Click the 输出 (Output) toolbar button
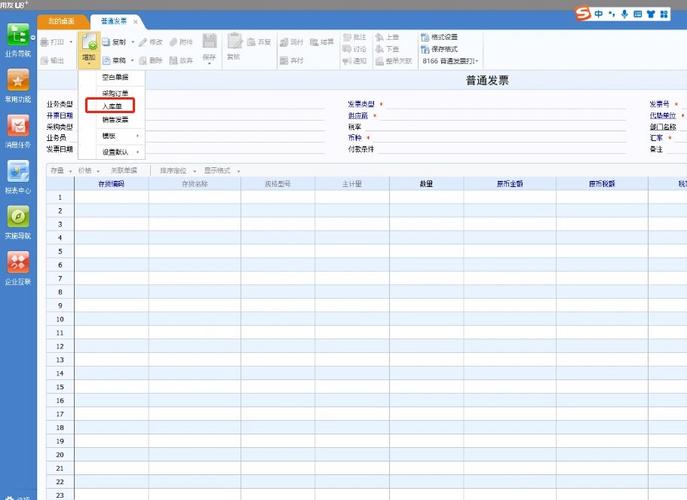The height and width of the screenshot is (500, 687). click(x=53, y=60)
